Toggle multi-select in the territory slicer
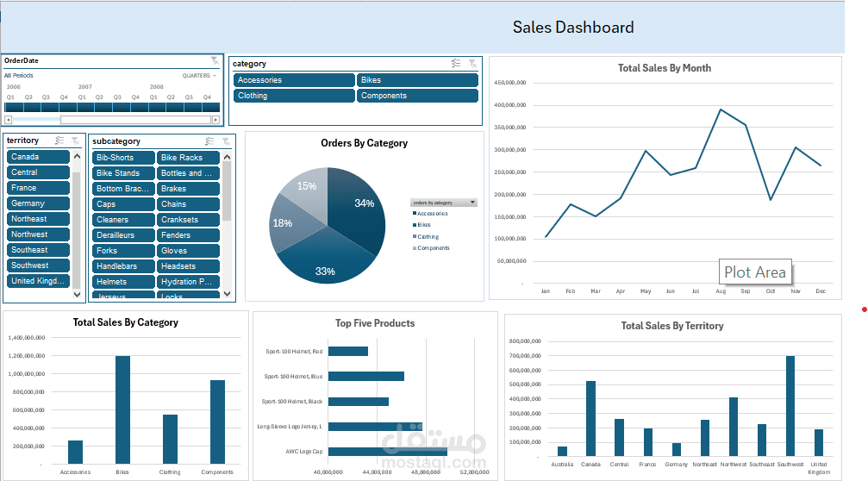Image resolution: width=868 pixels, height=481 pixels. [59, 141]
